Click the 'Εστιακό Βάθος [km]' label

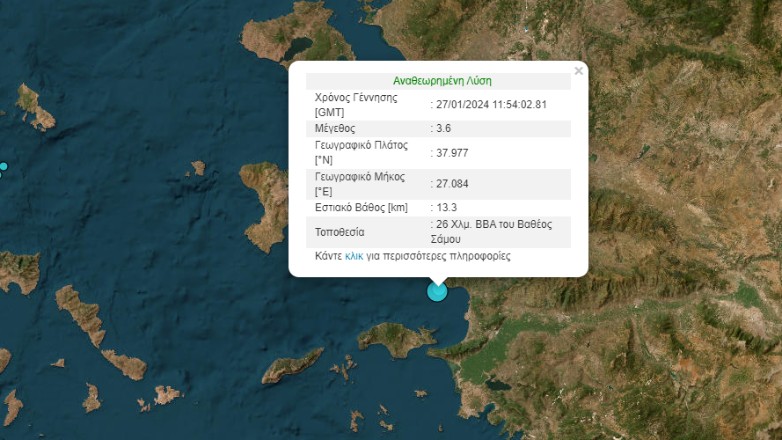(361, 208)
